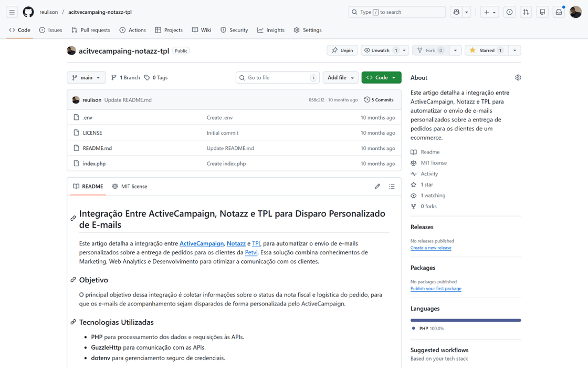Viewport: 588px width, 368px height.
Task: Unstar the repository
Action: (x=486, y=50)
